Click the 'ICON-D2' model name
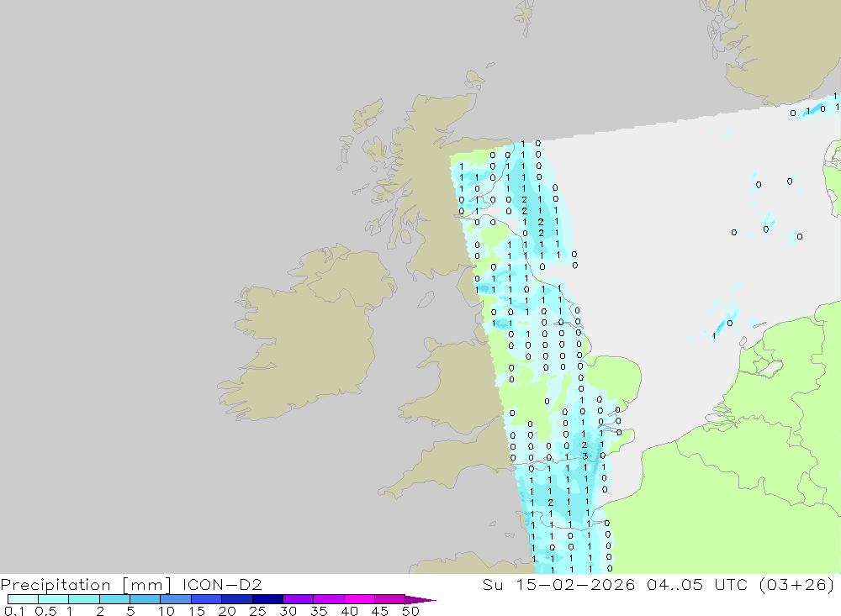 [x=222, y=584]
